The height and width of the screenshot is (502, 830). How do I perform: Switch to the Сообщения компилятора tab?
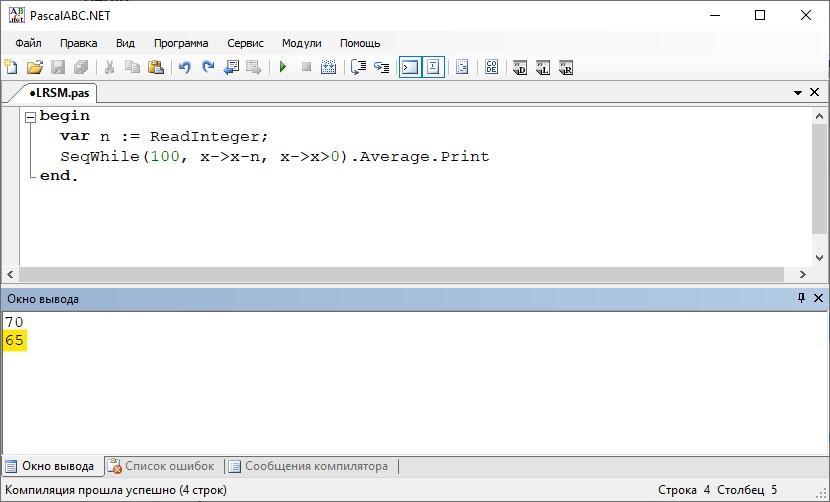(309, 467)
